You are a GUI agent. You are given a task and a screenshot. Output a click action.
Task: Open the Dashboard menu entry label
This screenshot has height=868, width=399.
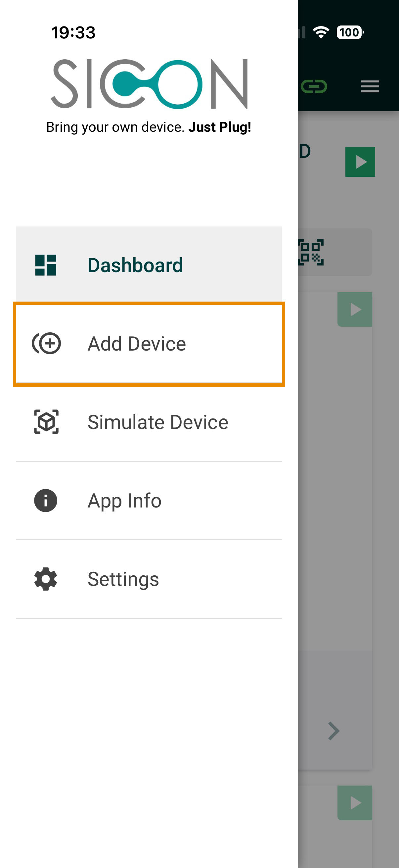point(135,265)
